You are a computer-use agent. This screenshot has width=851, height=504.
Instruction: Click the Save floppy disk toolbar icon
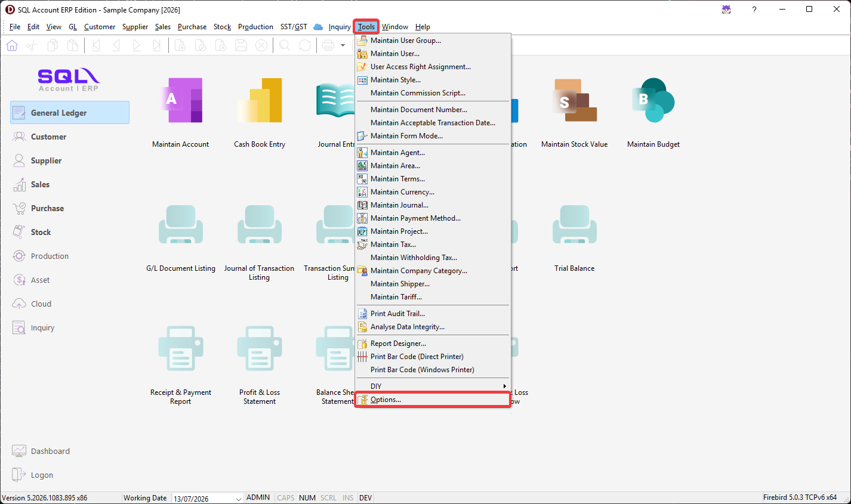(x=241, y=45)
